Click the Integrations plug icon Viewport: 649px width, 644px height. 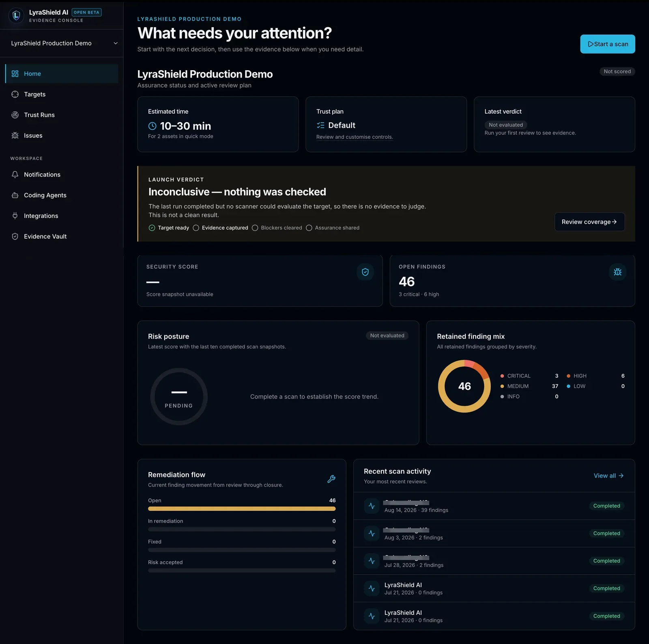(x=15, y=216)
